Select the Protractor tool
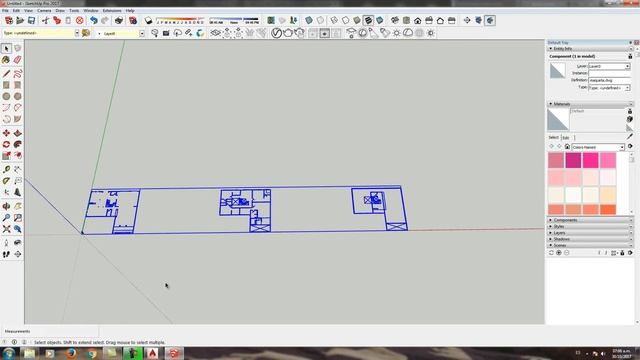 pyautogui.click(x=6, y=181)
